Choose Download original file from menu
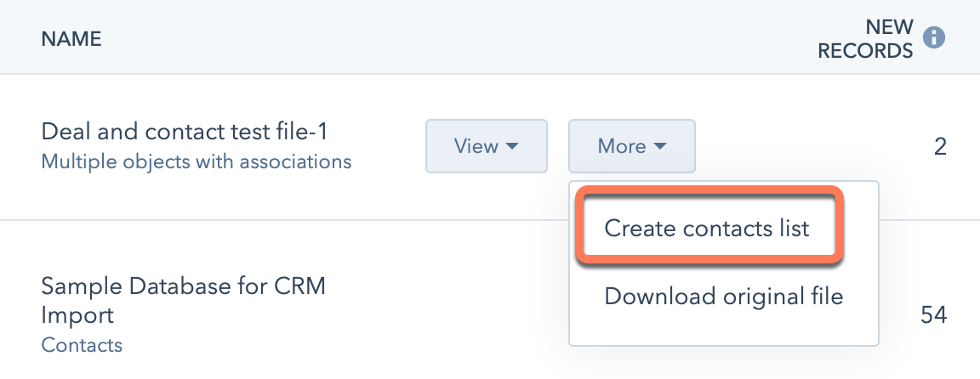This screenshot has height=379, width=980. [x=723, y=297]
